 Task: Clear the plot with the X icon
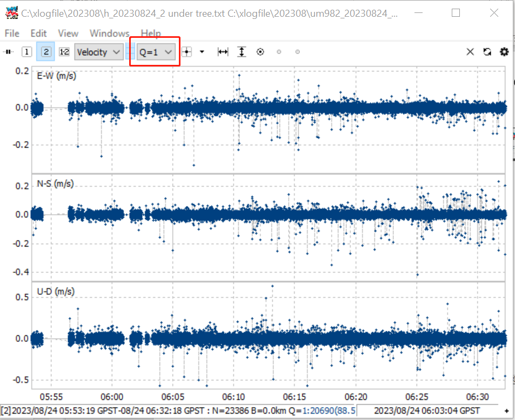470,52
